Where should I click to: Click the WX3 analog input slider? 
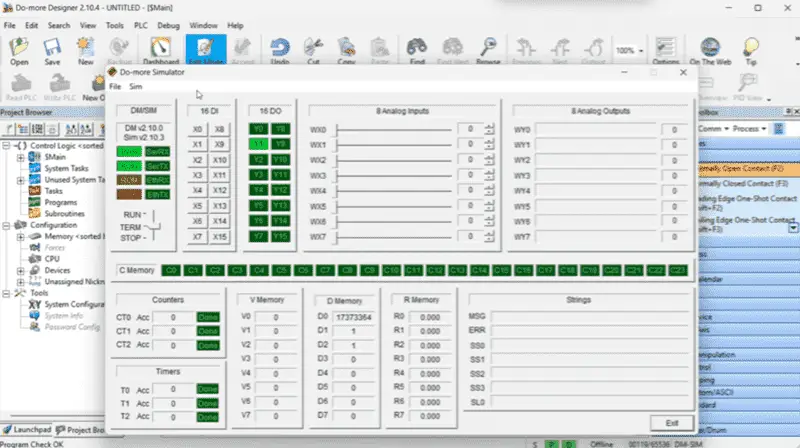tap(393, 175)
